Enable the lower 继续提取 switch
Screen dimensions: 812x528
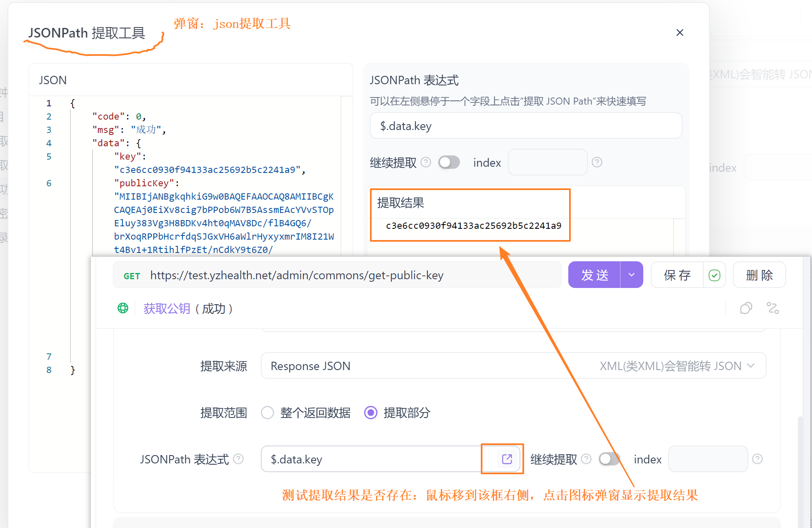(x=609, y=459)
